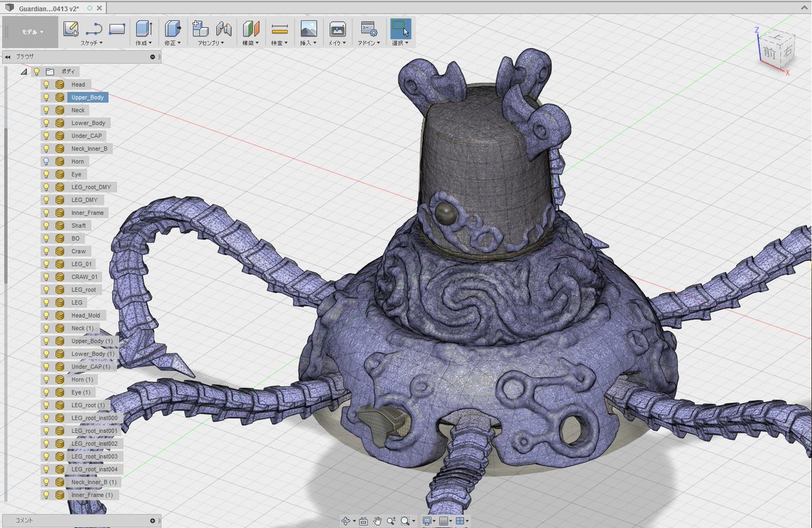The image size is (812, 528).
Task: Click the Measure ruler icon above 検査
Action: [x=279, y=28]
